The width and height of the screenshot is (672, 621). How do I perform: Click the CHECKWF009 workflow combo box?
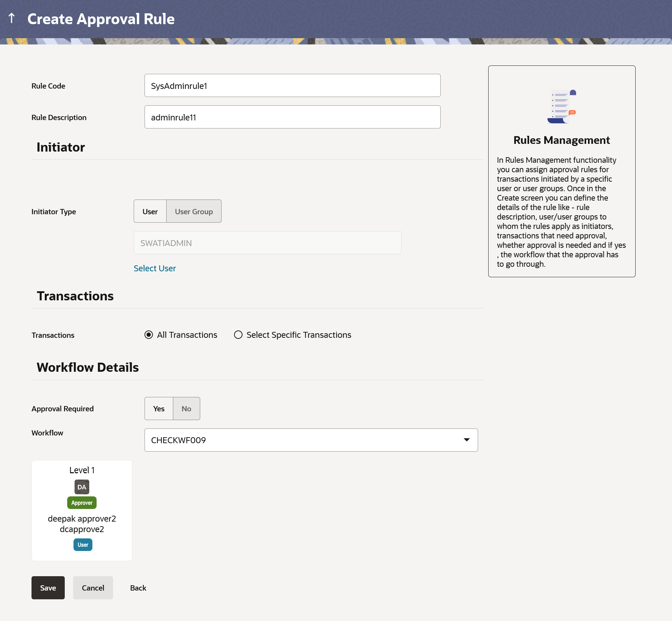(301, 440)
